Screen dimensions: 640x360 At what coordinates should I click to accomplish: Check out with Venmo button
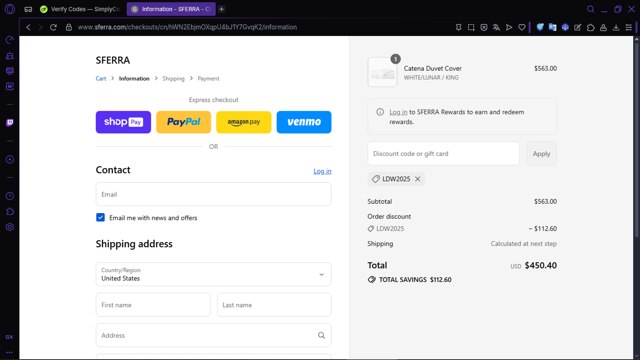[x=304, y=122]
